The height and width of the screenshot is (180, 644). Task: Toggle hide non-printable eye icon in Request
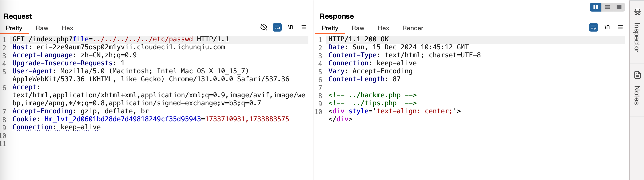[x=264, y=27]
